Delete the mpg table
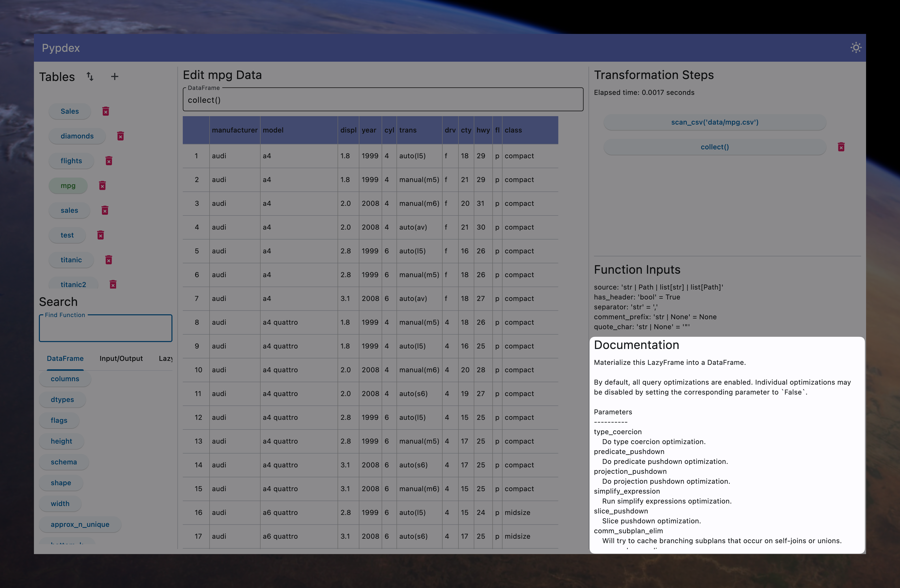The height and width of the screenshot is (588, 900). (x=103, y=186)
